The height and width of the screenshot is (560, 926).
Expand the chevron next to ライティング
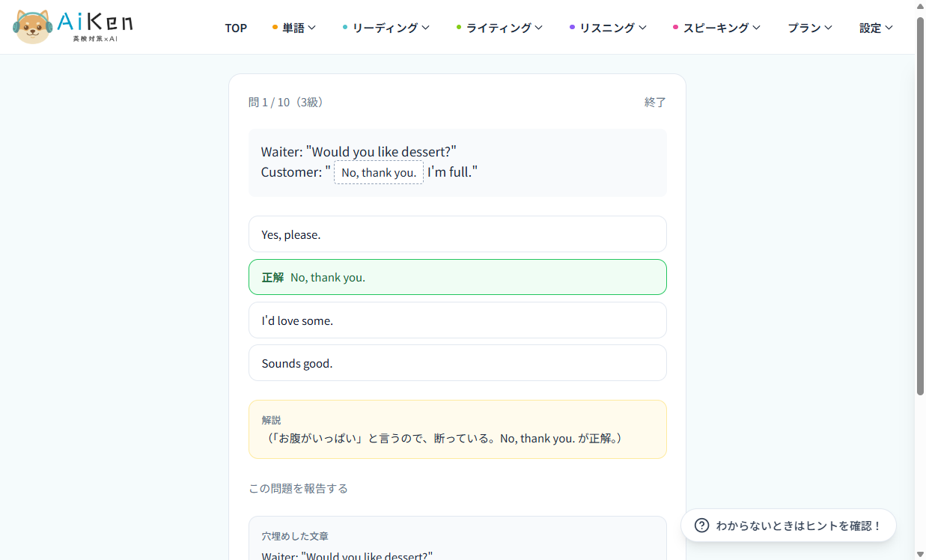point(538,28)
